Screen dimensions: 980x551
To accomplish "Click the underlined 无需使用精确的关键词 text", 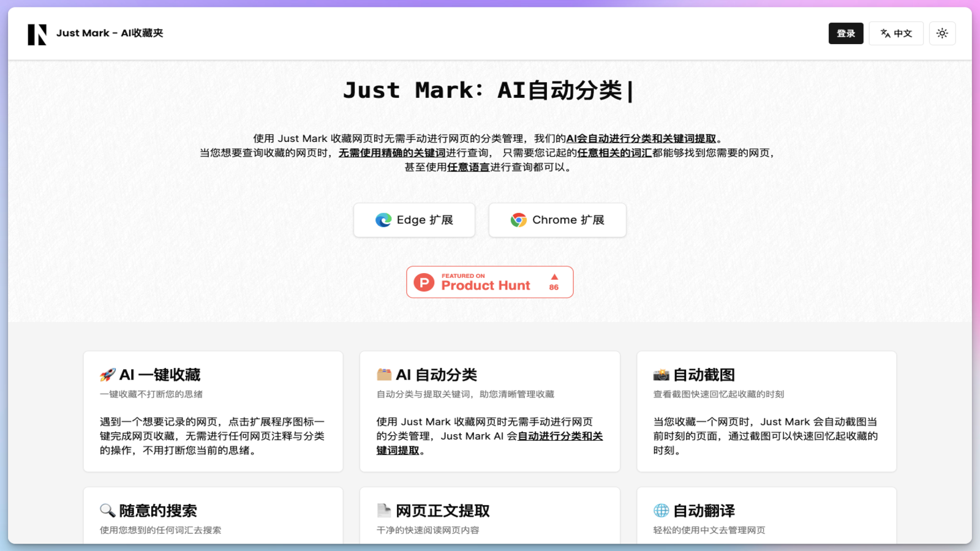I will coord(392,152).
